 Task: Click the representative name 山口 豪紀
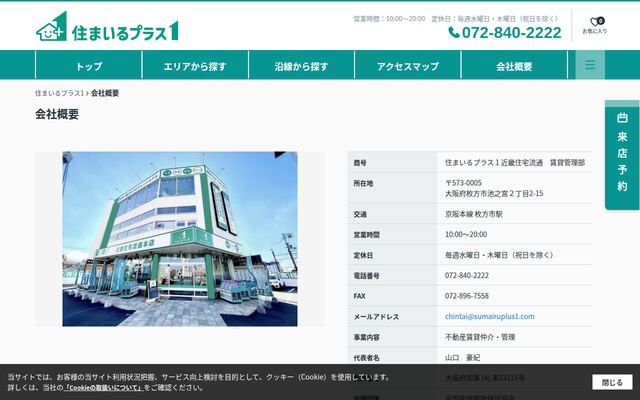pyautogui.click(x=462, y=358)
